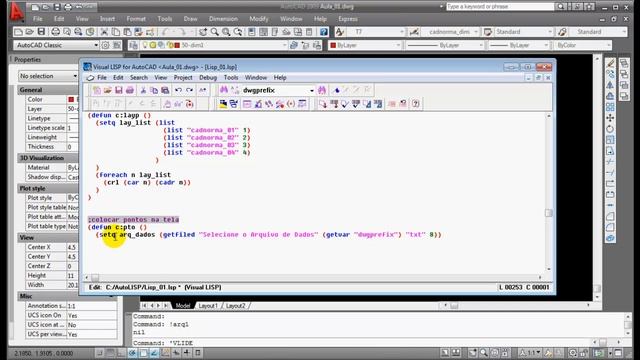This screenshot has height=360, width=640.
Task: Switch to Layout2 tab
Action: click(x=236, y=306)
